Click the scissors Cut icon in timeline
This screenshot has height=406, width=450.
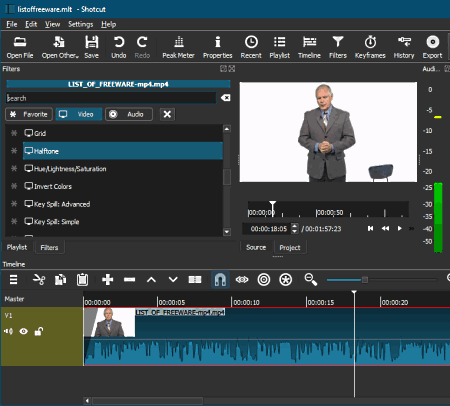tap(39, 279)
